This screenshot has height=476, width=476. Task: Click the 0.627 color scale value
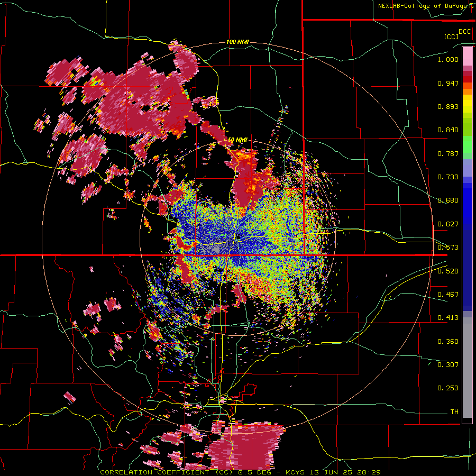(x=448, y=224)
